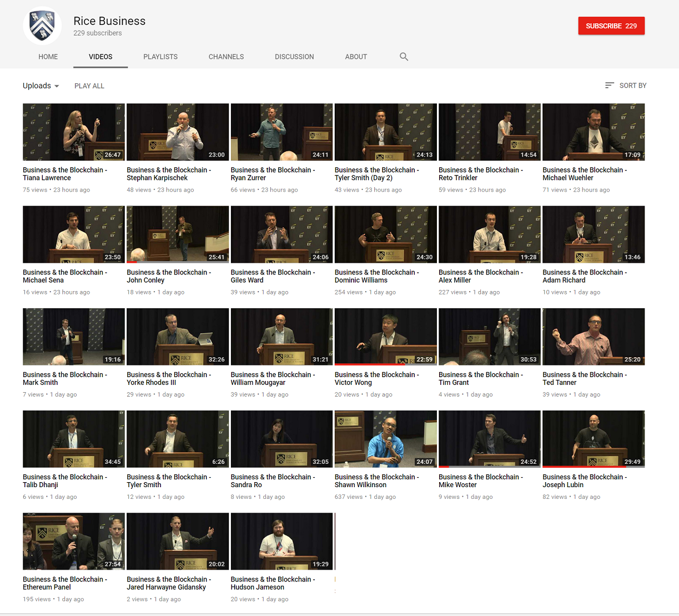Select the Videos tab
Image resolution: width=679 pixels, height=616 pixels.
100,57
